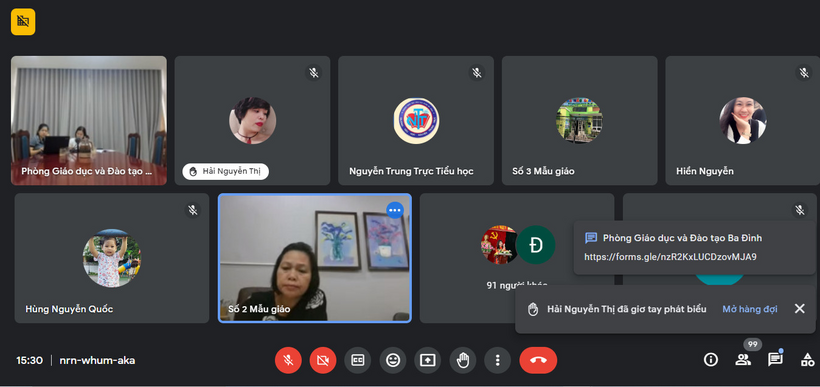
Task: Open options on Số 2 Mẫu giáo tile
Action: (x=395, y=210)
